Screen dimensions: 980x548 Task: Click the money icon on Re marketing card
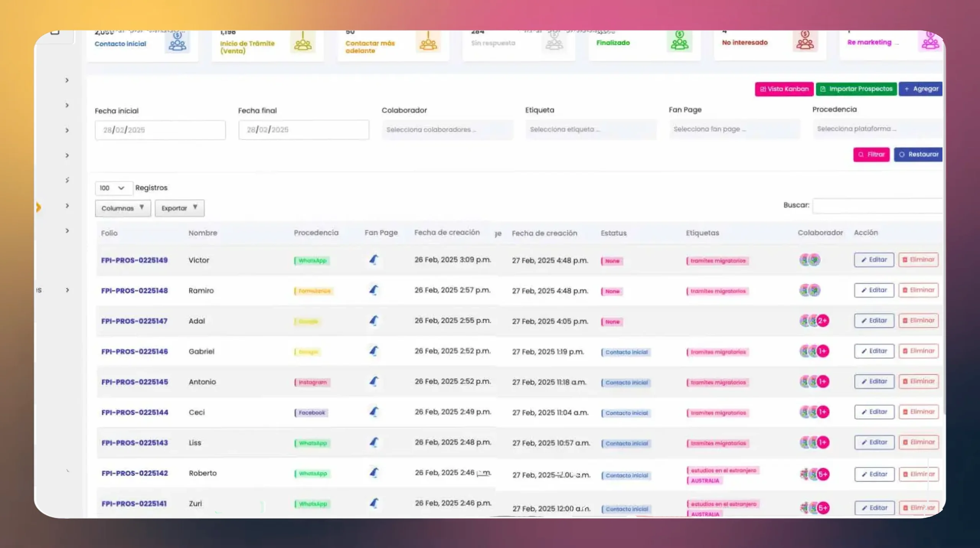tap(930, 40)
